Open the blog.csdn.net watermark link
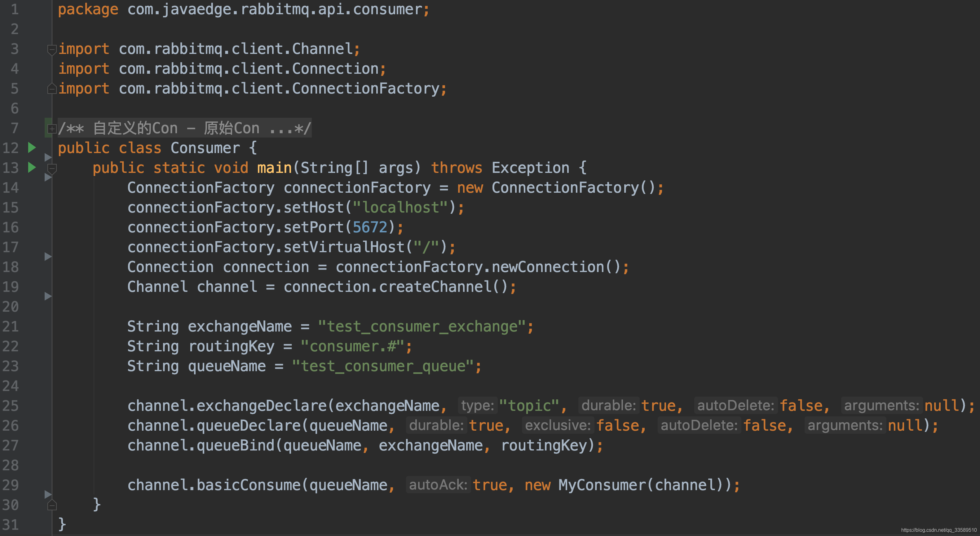Viewport: 980px width, 536px height. coord(938,530)
